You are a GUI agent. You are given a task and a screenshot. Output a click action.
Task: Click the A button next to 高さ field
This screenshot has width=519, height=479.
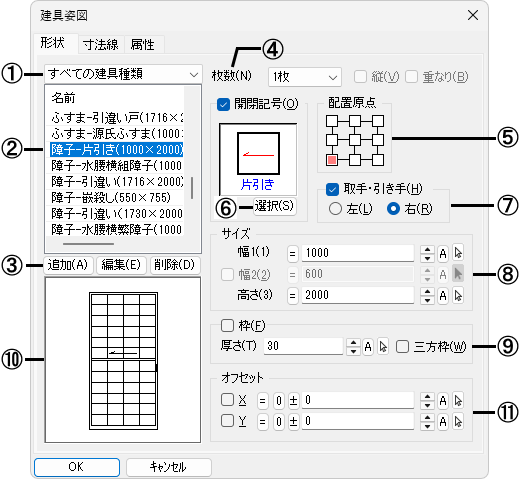pos(443,295)
